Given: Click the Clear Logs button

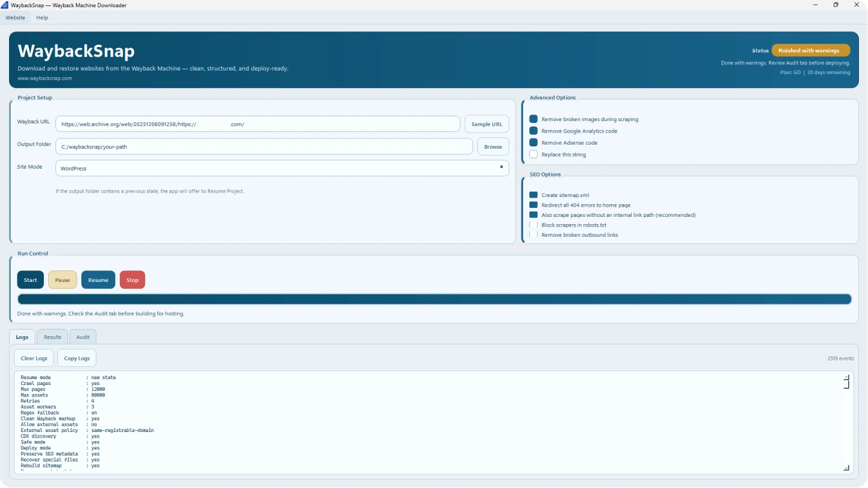Looking at the screenshot, I should [34, 358].
